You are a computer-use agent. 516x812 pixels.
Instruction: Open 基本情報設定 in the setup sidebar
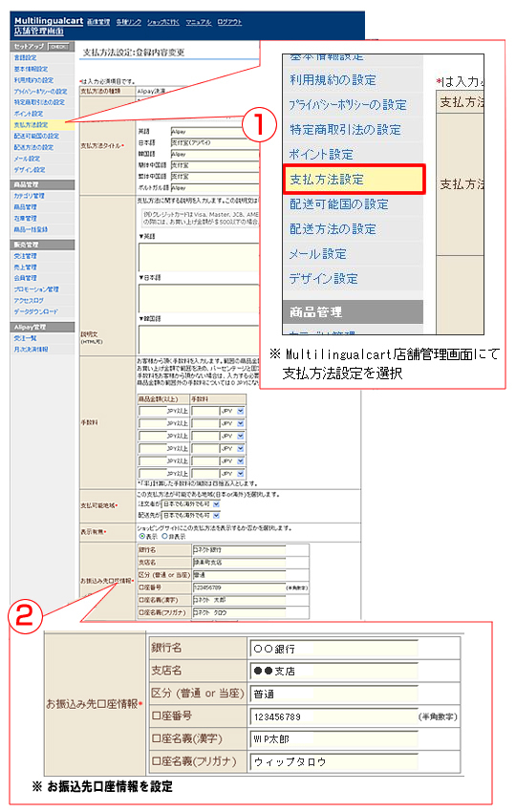[32, 69]
